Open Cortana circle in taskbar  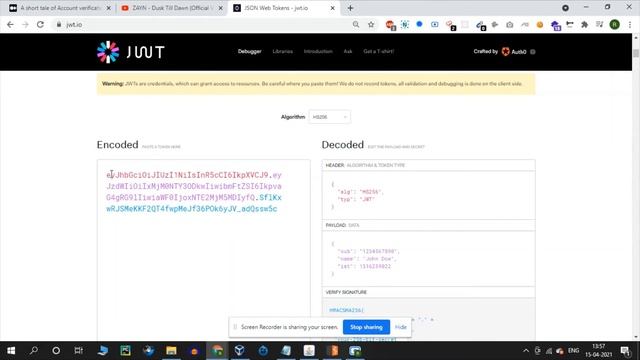click(x=56, y=351)
